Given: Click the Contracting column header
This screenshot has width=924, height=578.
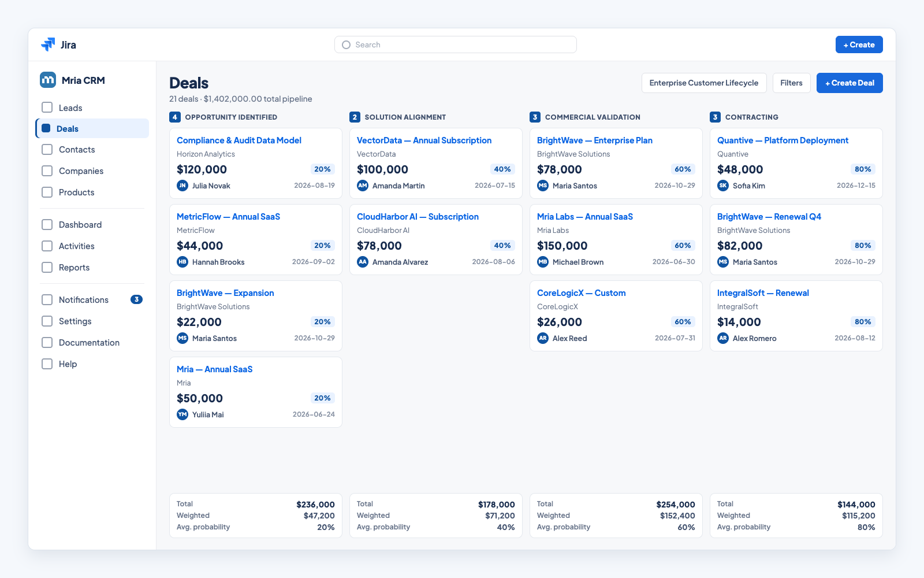Looking at the screenshot, I should click(x=752, y=117).
